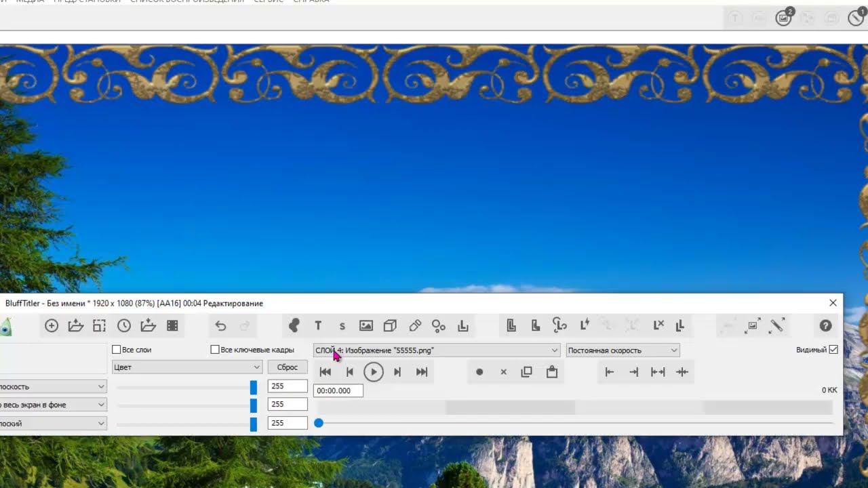This screenshot has width=868, height=488.
Task: Open the 'весь экран в фоне' dropdown
Action: [53, 405]
